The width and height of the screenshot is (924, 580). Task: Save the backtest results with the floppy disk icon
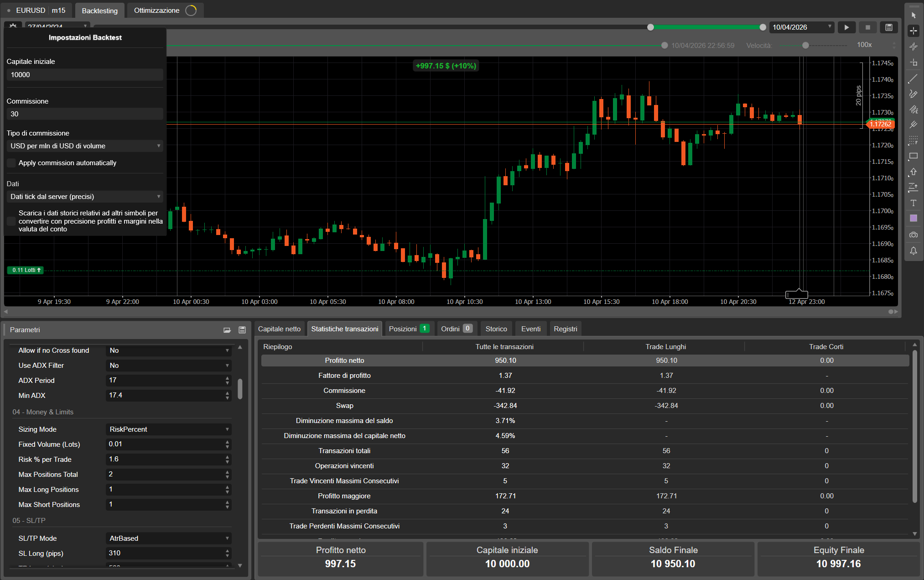888,27
